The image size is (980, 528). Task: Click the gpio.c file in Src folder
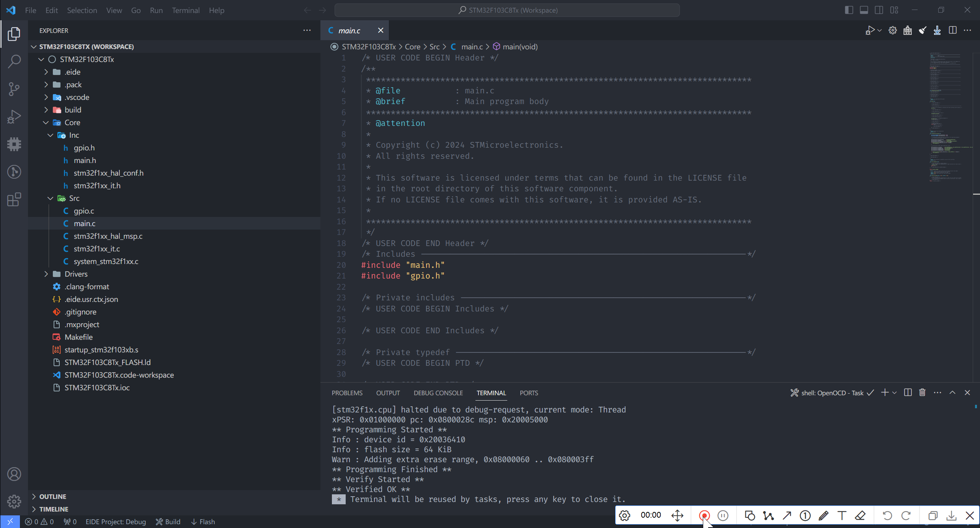(83, 211)
